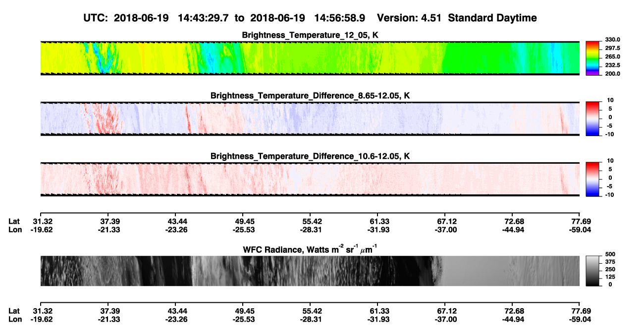Click the Version: 4.51 Standard Daytime text

pos(457,18)
